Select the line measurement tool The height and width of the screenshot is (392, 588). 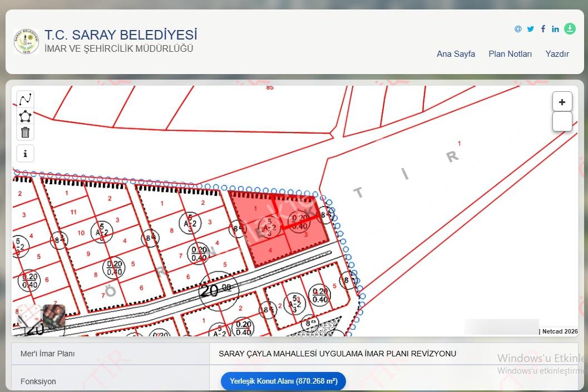[x=25, y=100]
